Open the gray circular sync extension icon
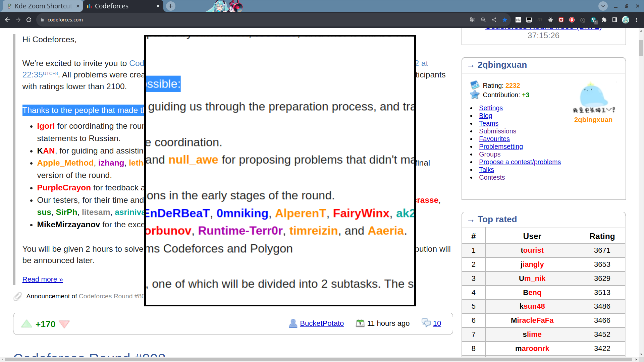This screenshot has height=362, width=644. 583,20
